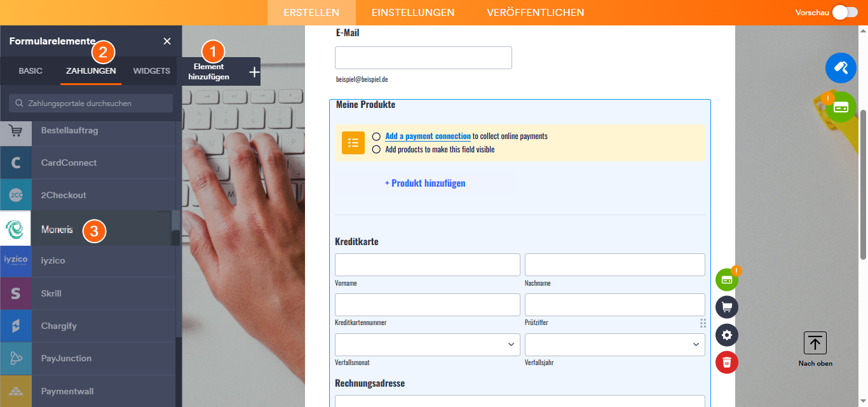Select the 'Add a payment connection' radio button
The height and width of the screenshot is (407, 868).
pos(376,136)
